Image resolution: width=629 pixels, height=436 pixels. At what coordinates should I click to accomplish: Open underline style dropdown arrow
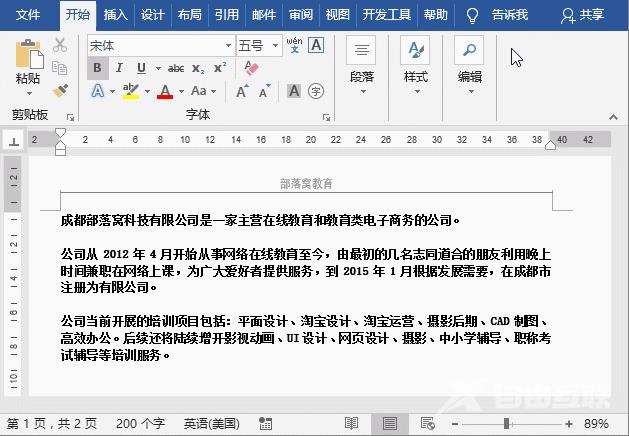(158, 69)
